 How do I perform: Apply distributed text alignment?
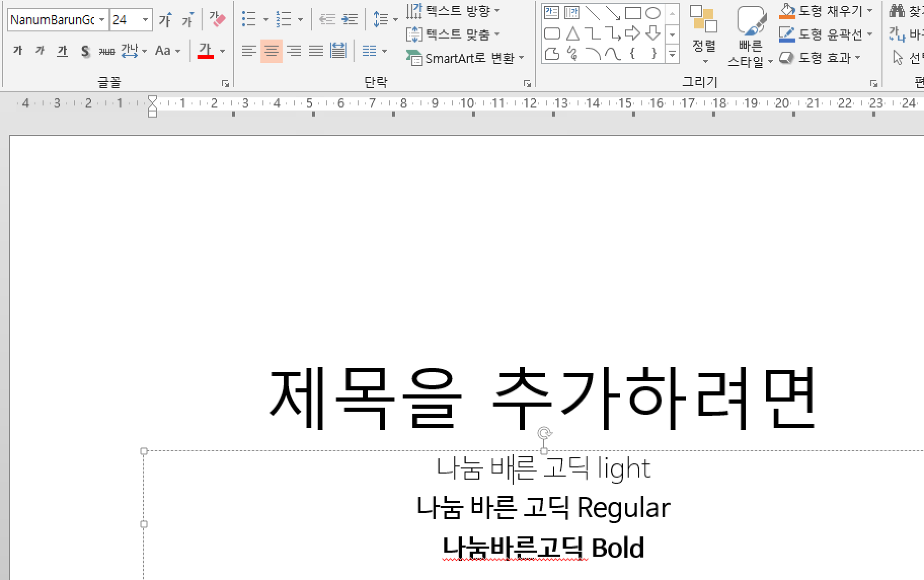click(x=338, y=51)
